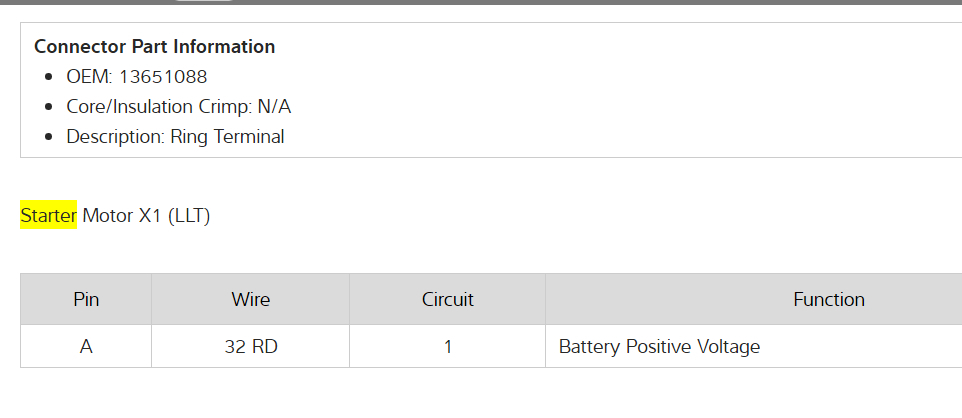Select the 'Function' column header

coord(828,299)
